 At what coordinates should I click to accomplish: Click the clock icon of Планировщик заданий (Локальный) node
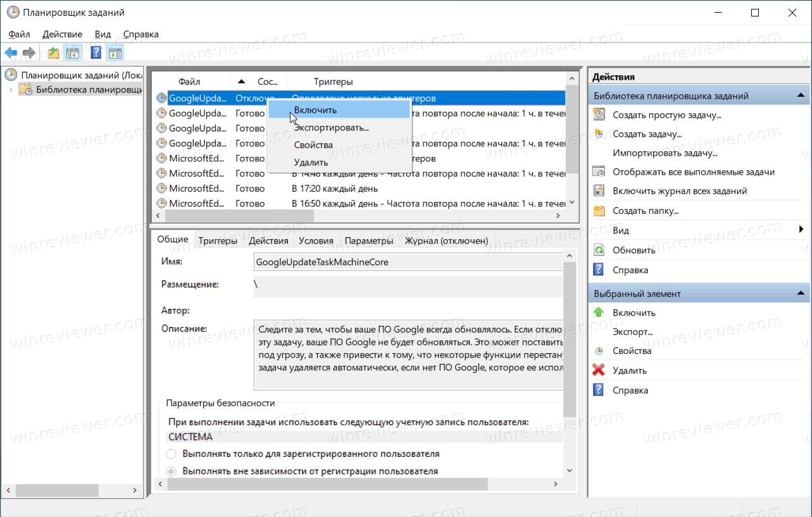tap(11, 75)
